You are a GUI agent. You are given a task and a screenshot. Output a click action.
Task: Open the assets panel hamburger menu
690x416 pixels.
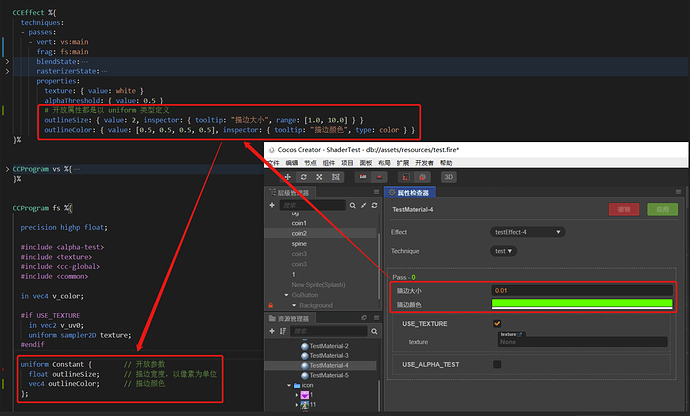pos(376,317)
